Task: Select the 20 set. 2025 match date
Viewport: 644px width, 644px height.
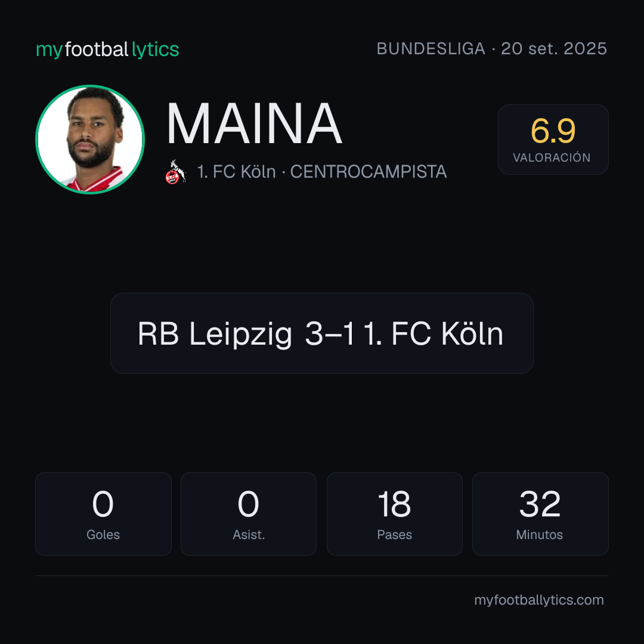Action: point(553,49)
